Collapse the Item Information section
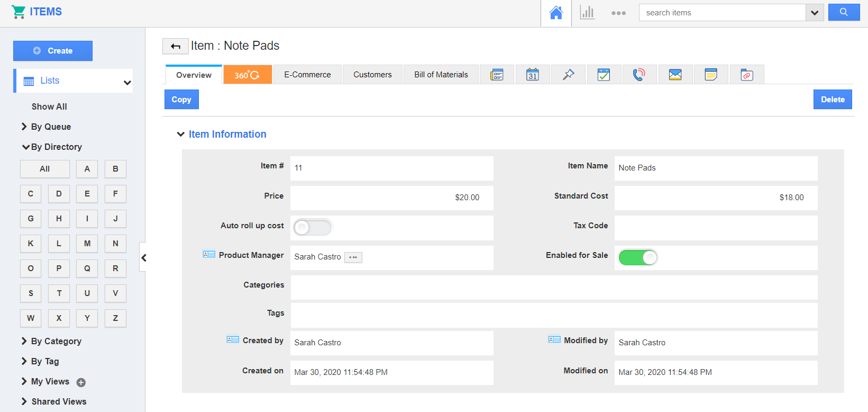Viewport: 868px width, 412px height. pos(181,135)
